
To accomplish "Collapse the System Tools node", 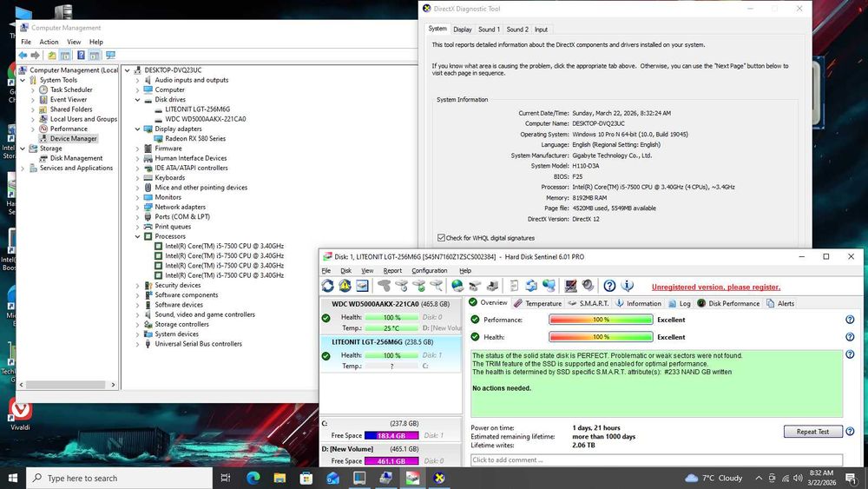I will click(x=23, y=80).
